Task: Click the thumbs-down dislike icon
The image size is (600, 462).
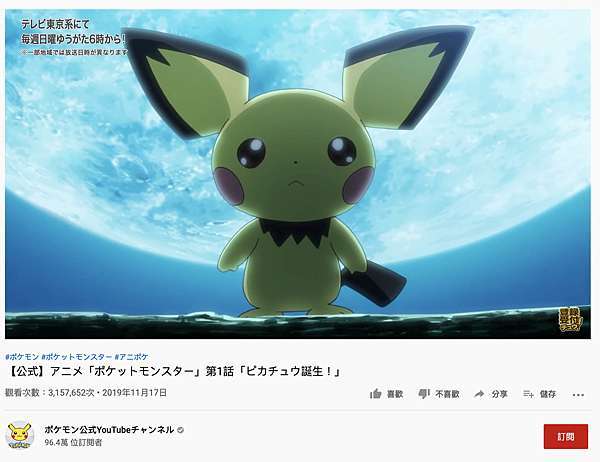Action: 424,394
